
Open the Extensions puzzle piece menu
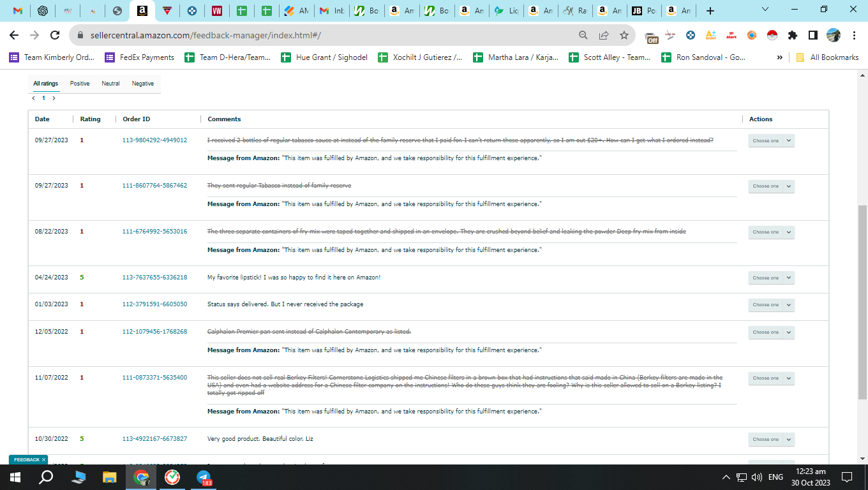pos(793,35)
